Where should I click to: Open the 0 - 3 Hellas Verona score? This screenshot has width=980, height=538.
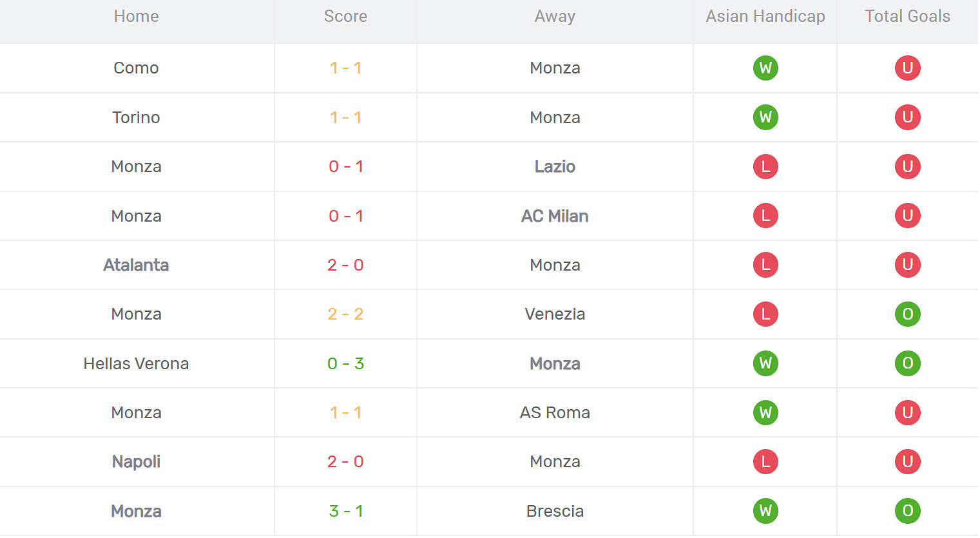(345, 363)
